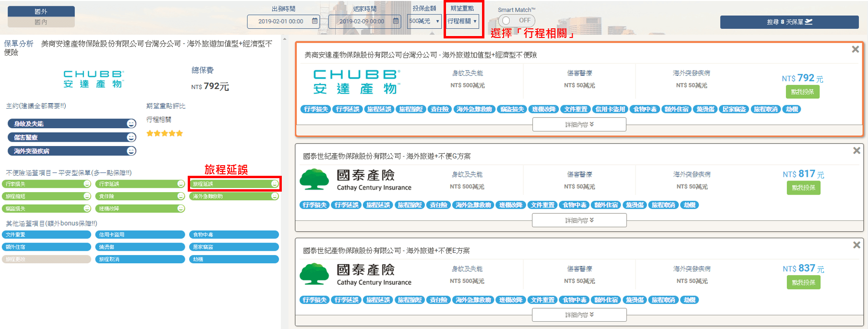Viewport: 868px width, 329px height.
Task: Open calendar icon for return time
Action: coord(396,21)
